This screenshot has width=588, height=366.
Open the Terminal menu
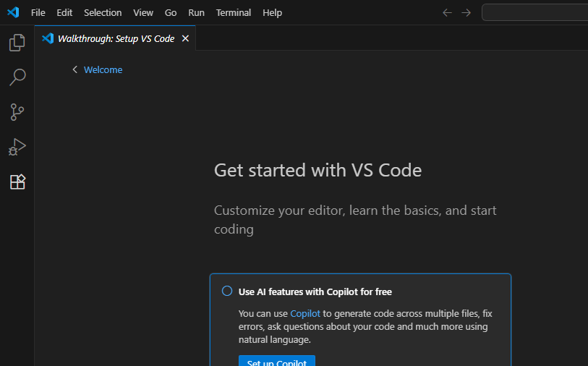point(234,12)
